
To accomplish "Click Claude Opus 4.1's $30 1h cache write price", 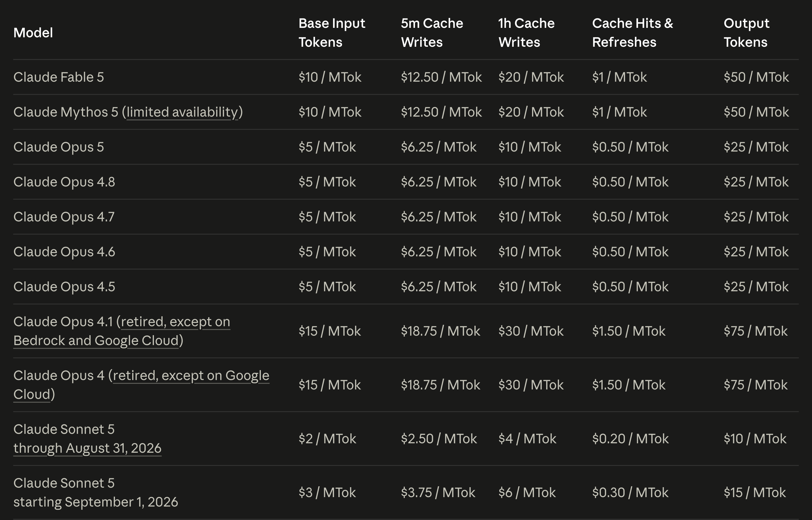I will click(x=531, y=331).
